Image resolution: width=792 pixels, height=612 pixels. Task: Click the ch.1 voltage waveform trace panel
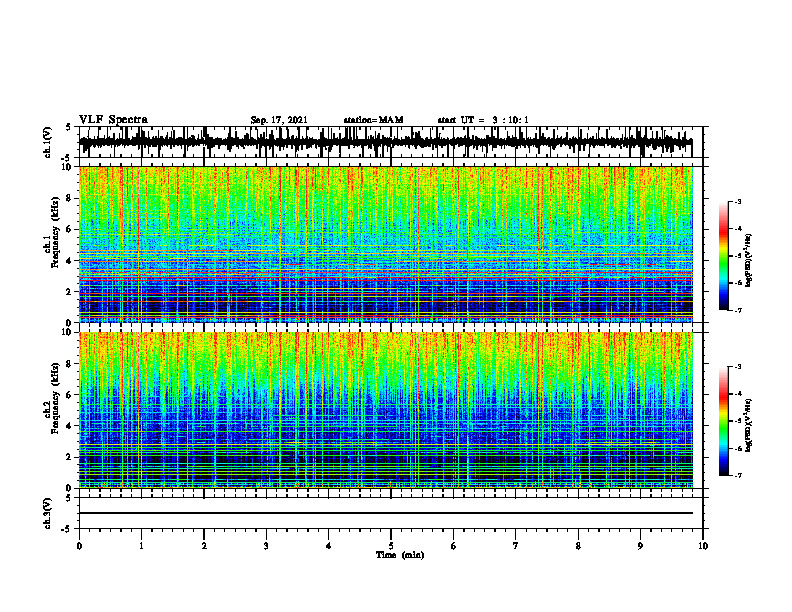[x=390, y=142]
